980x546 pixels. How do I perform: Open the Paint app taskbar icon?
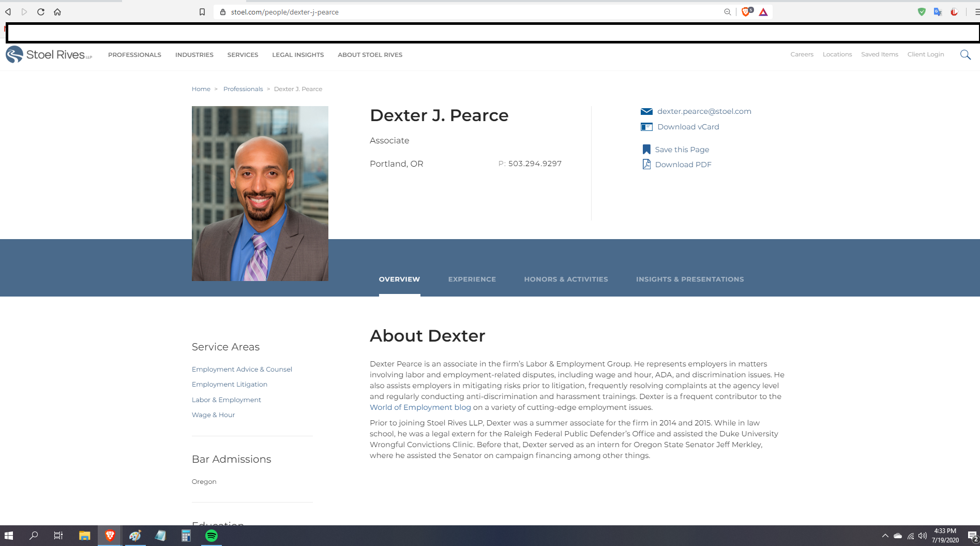point(135,536)
